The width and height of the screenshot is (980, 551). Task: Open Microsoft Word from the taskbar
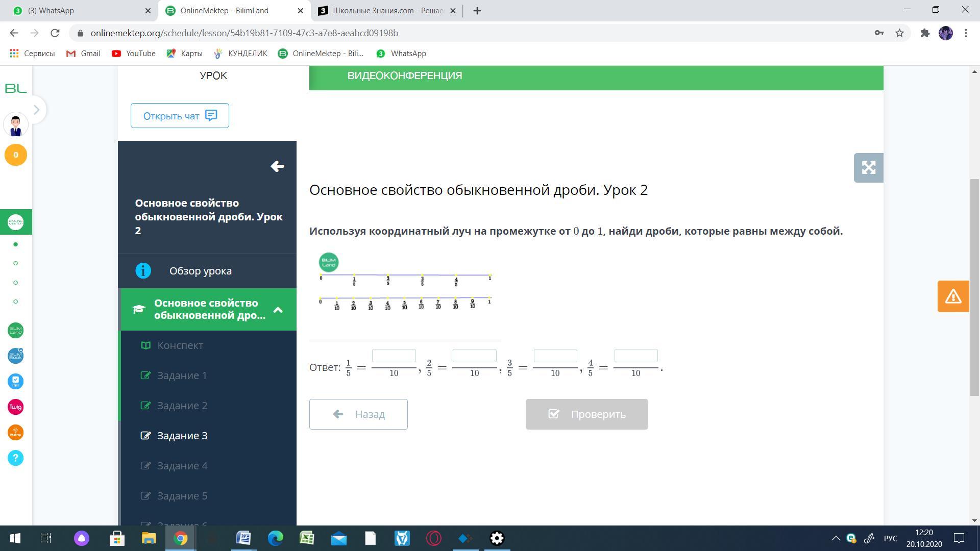coord(243,538)
